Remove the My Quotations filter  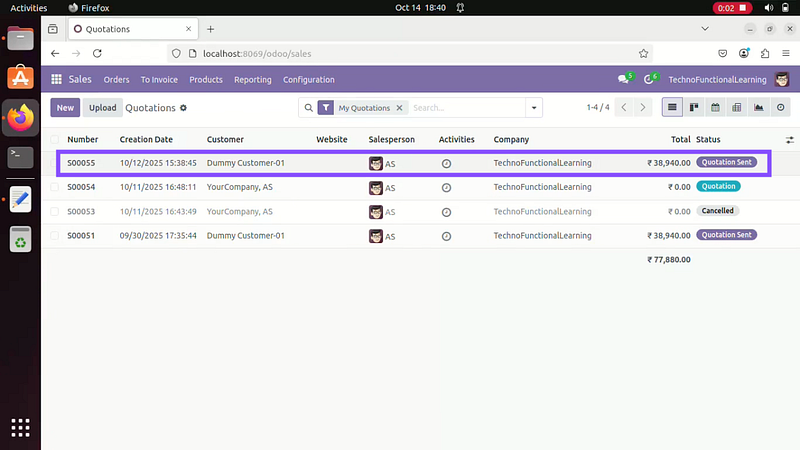pos(400,108)
